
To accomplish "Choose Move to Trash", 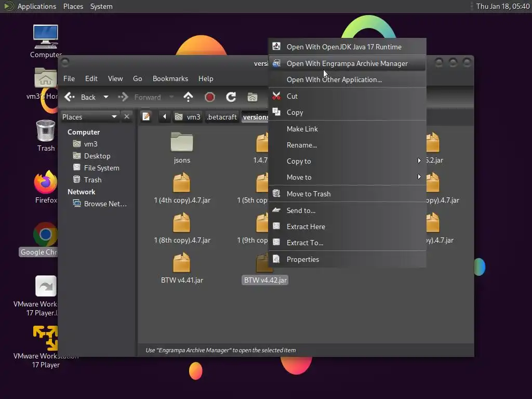I will 347,194.
